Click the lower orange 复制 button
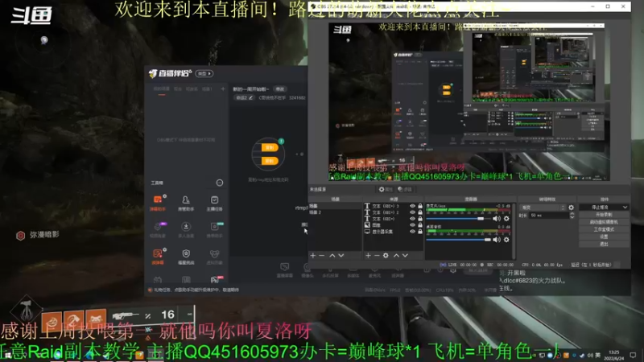 pyautogui.click(x=270, y=161)
